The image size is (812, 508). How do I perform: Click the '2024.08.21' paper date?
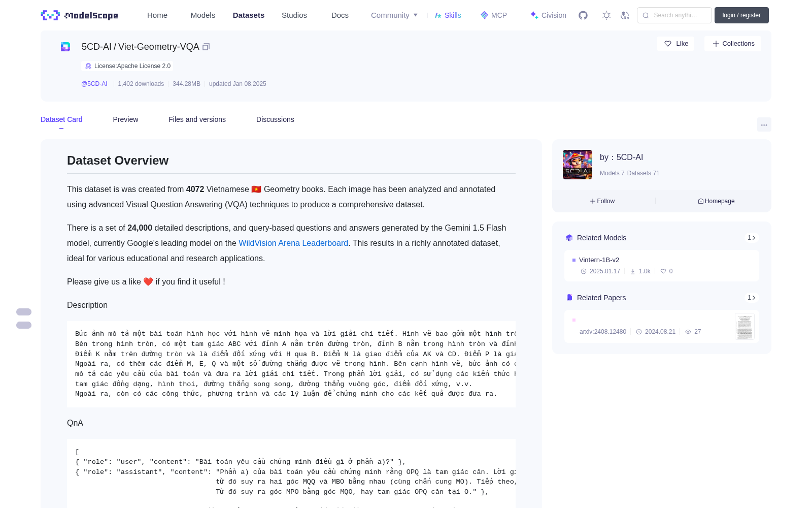[660, 332]
